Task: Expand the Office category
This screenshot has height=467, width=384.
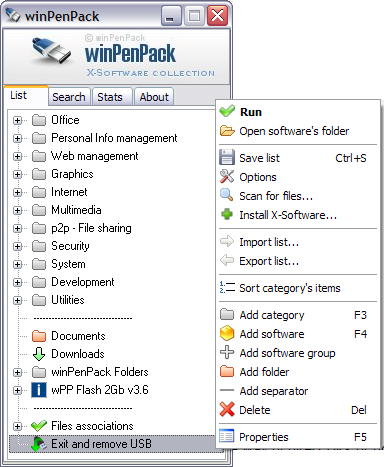Action: coord(17,120)
